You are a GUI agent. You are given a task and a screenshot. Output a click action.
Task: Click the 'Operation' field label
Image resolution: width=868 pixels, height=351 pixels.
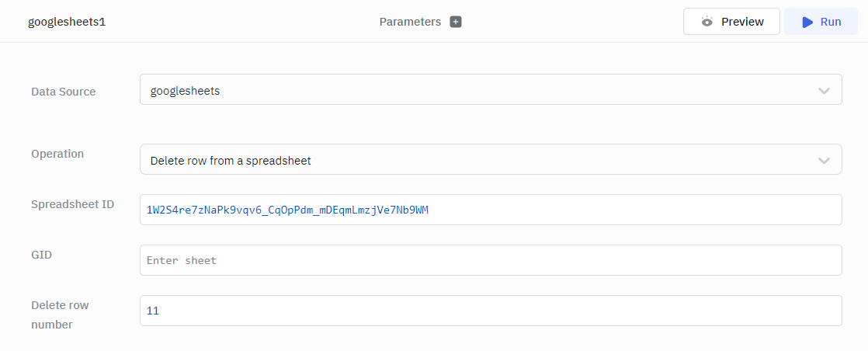(57, 154)
